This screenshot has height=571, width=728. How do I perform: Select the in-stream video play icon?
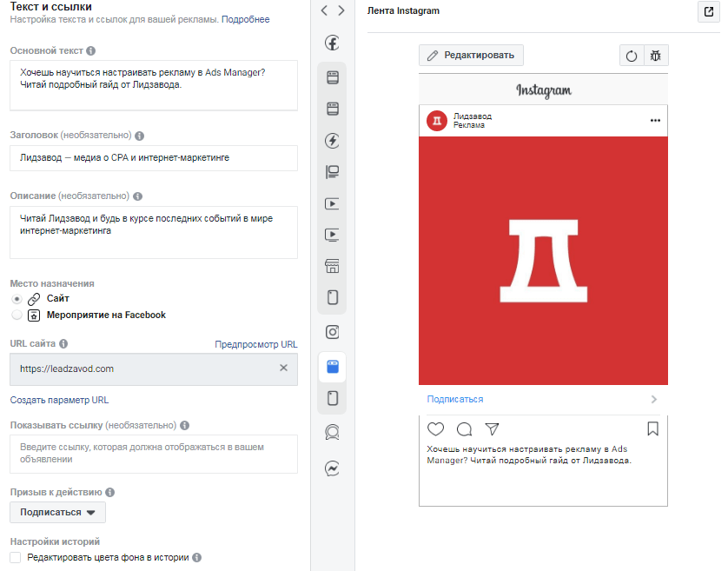tap(332, 203)
